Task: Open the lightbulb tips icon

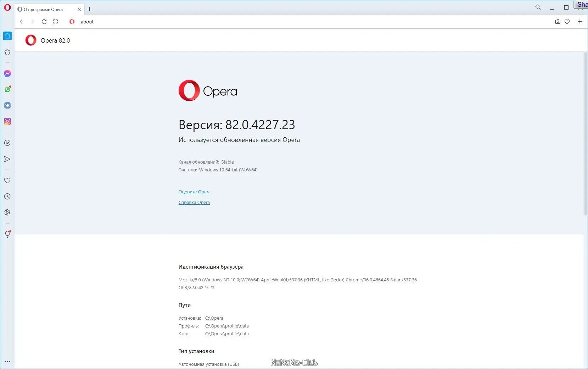Action: (x=7, y=234)
